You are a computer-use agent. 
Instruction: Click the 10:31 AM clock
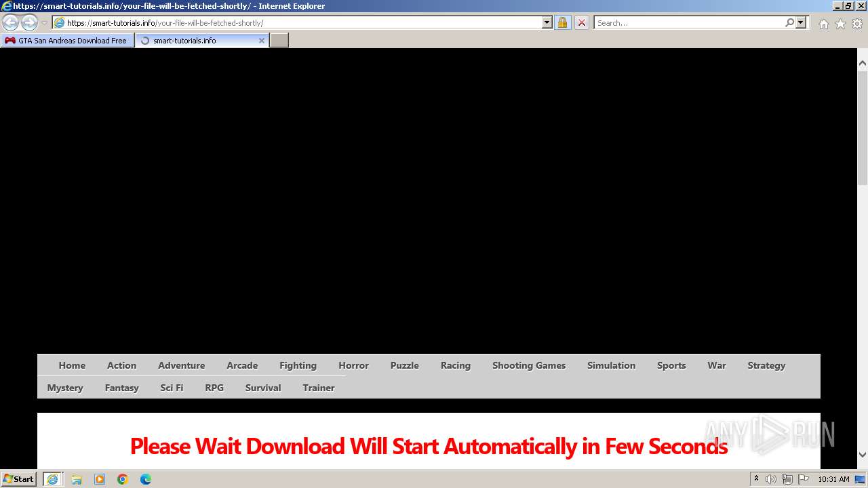tap(833, 479)
